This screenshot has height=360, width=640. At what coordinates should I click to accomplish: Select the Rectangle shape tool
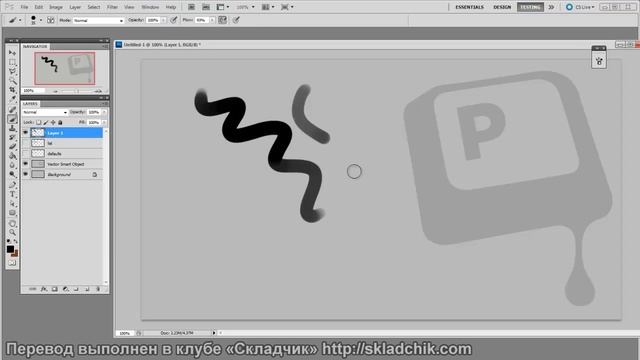pyautogui.click(x=12, y=212)
